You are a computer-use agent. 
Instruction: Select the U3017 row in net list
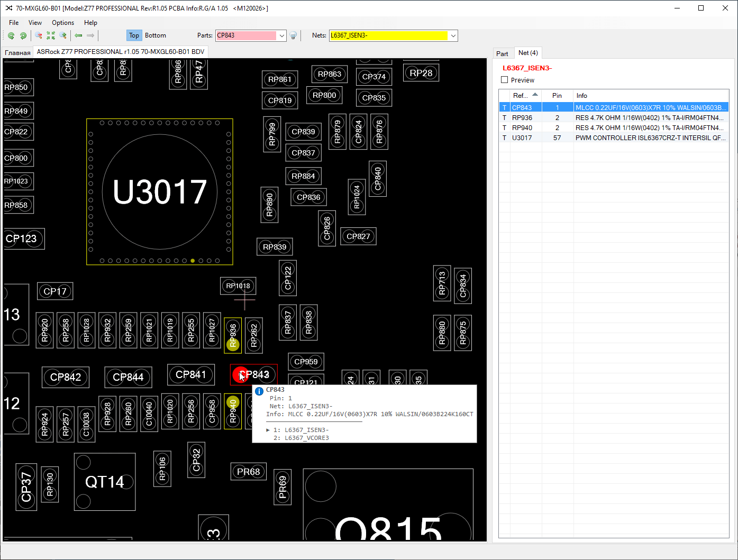pos(614,137)
